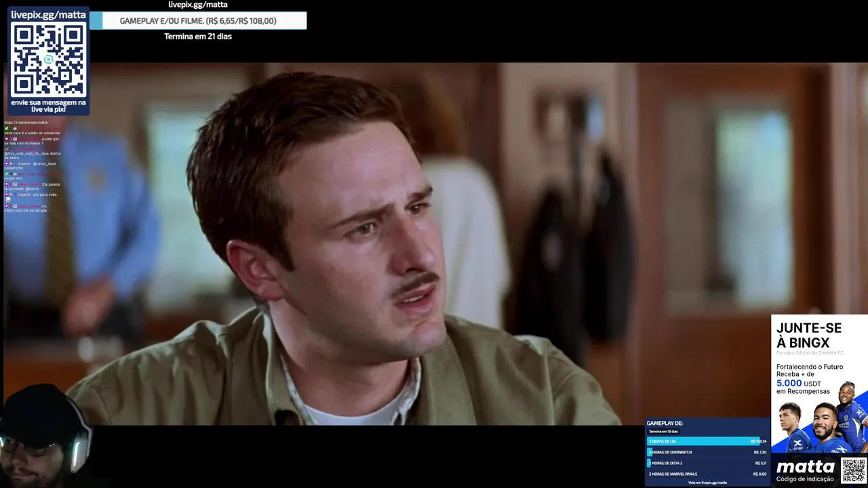
Task: Click the 'GAMEPLAY E/OU FILME' donation goal bar
Action: [x=197, y=21]
